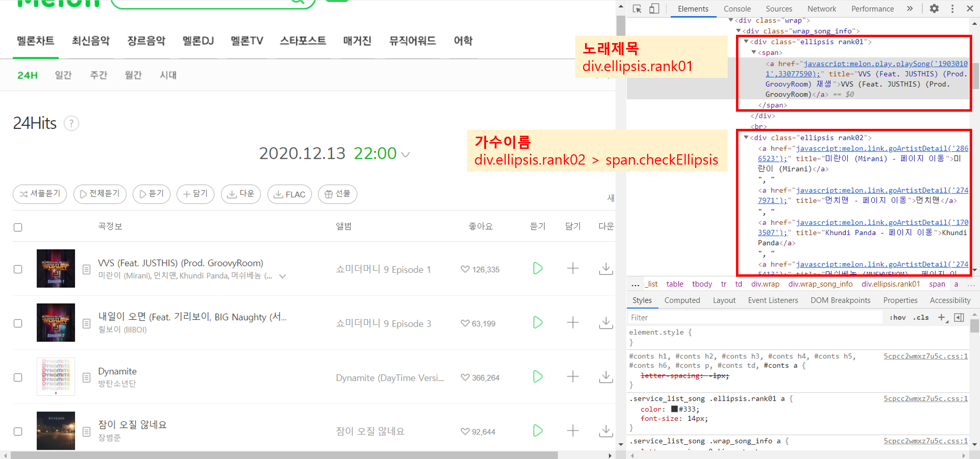980x459 pixels.
Task: Click 전체듣기 play all button
Action: click(x=100, y=194)
